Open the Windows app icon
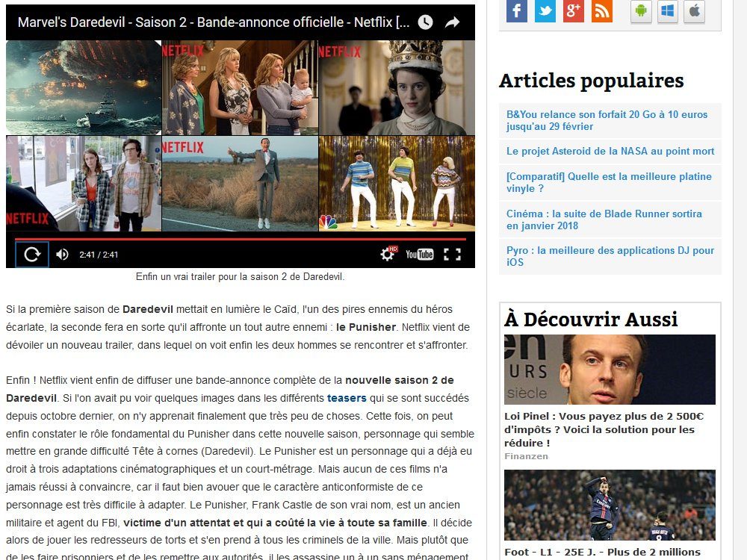The width and height of the screenshot is (747, 560). tap(667, 11)
